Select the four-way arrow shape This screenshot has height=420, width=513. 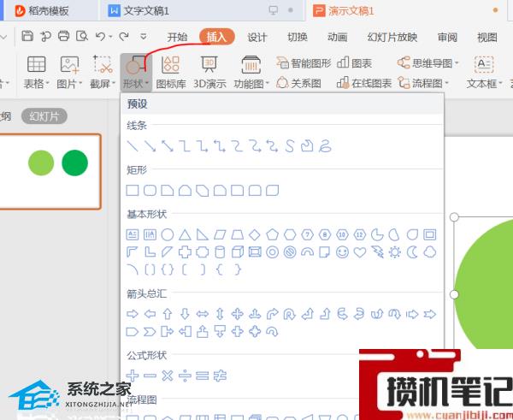237,314
